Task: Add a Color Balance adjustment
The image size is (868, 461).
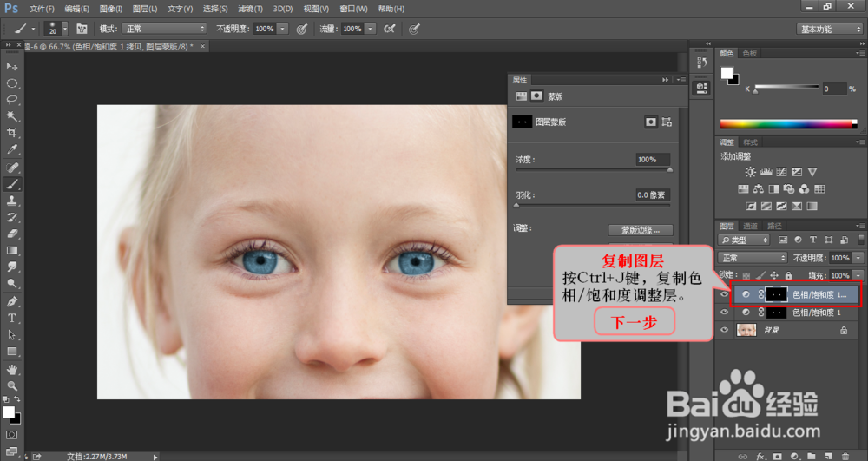Action: [x=759, y=189]
